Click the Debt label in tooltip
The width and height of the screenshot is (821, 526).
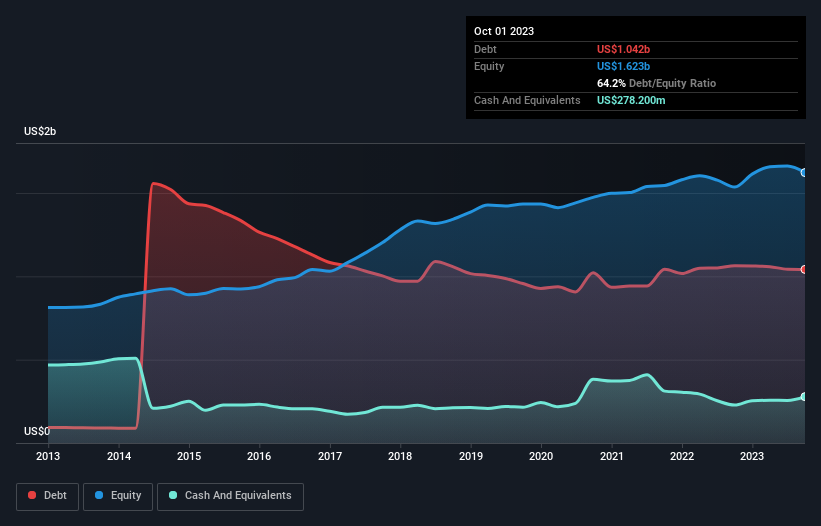(x=485, y=49)
